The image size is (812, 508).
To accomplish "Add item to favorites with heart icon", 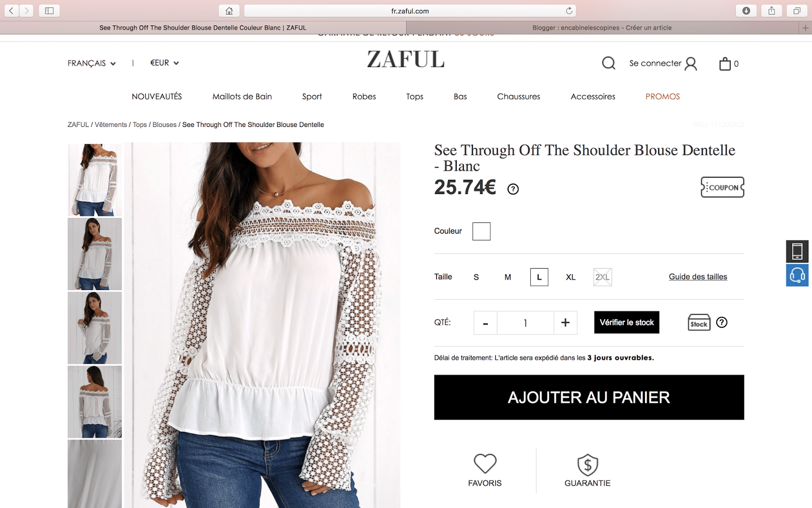I will [x=485, y=463].
